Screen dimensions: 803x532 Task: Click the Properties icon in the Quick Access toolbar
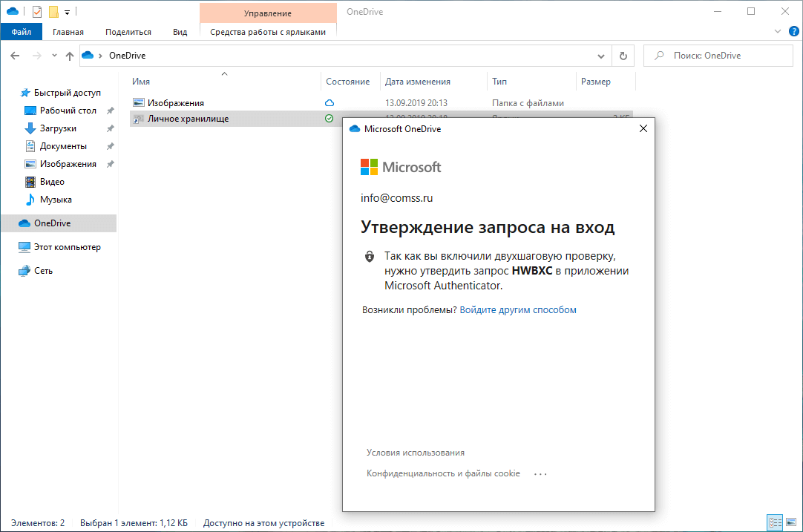tap(36, 11)
